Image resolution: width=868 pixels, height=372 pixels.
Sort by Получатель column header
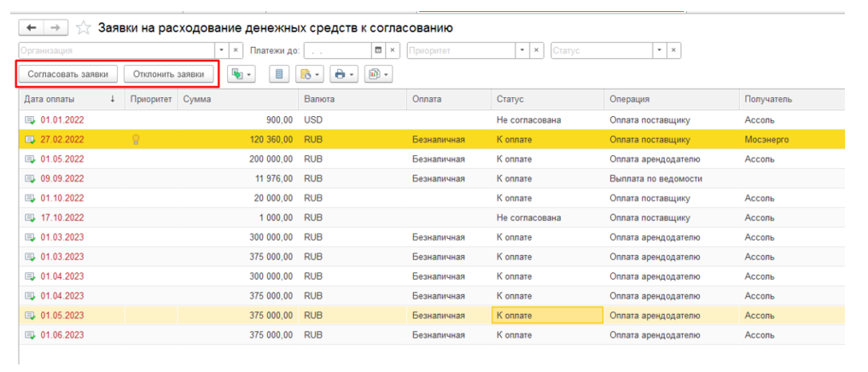tap(791, 99)
